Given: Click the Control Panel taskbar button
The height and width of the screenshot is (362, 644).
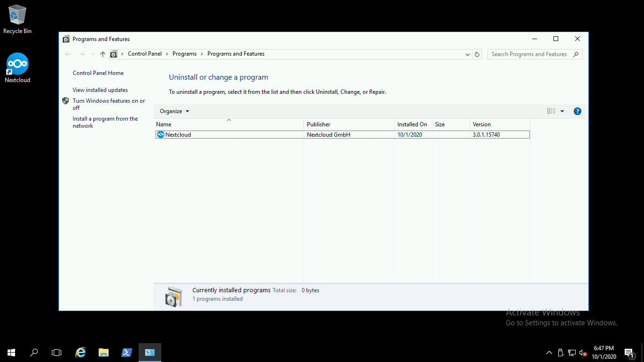Looking at the screenshot, I should pos(150,352).
